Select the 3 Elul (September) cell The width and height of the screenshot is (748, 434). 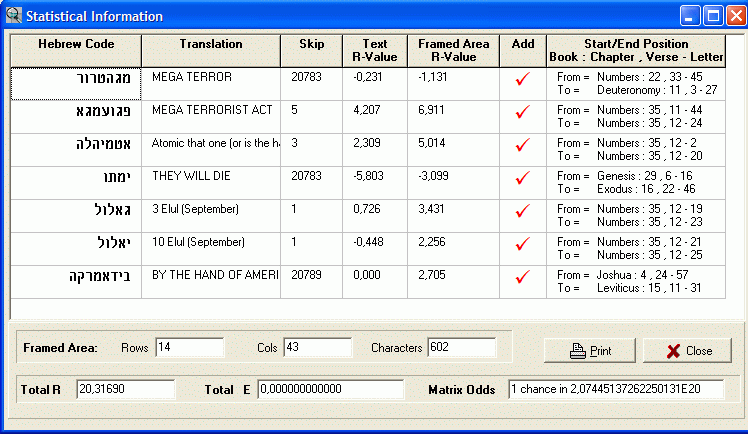(x=211, y=216)
